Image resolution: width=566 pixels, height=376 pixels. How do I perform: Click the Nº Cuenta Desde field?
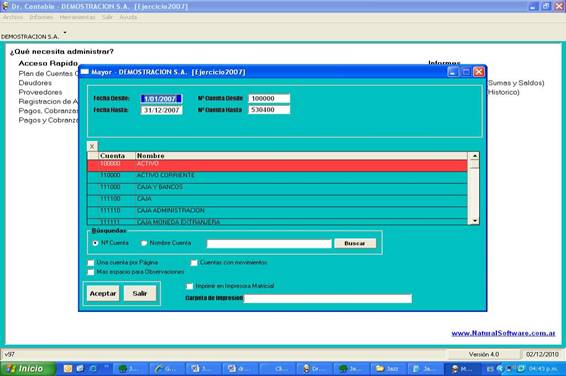(x=269, y=98)
